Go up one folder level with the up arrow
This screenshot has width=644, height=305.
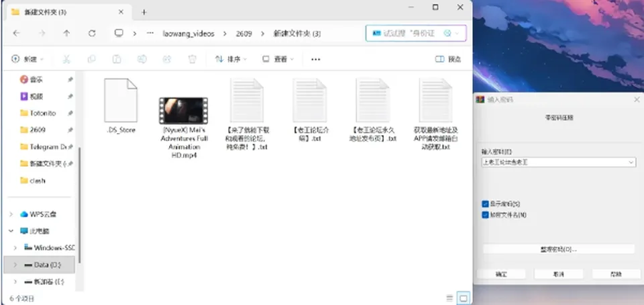66,34
